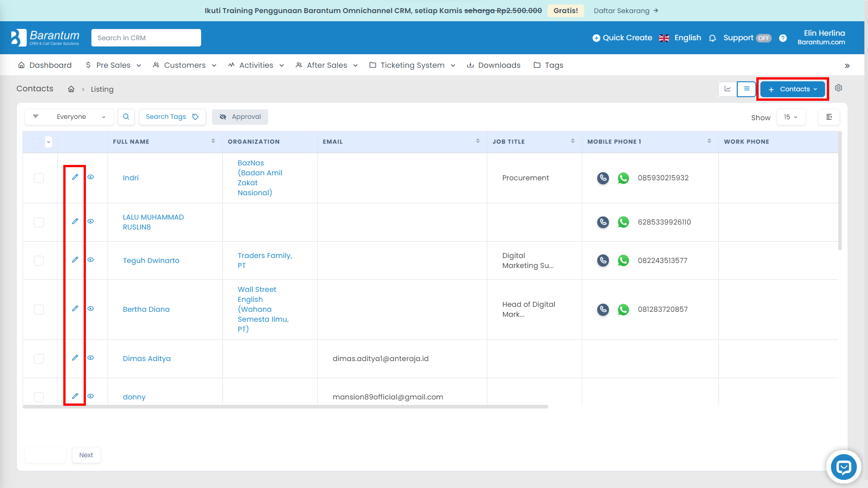Switch to list view icon
868x488 pixels.
click(x=747, y=89)
